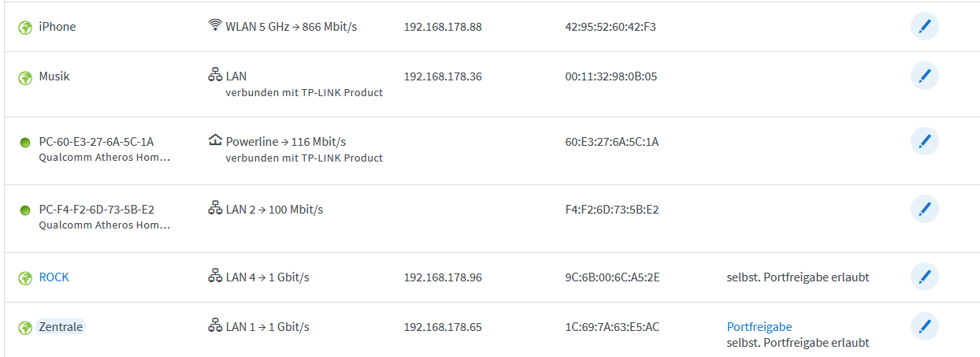This screenshot has height=357, width=980.
Task: Open edit for PC-F4-F2-6D-73-5B-E2
Action: click(x=924, y=210)
